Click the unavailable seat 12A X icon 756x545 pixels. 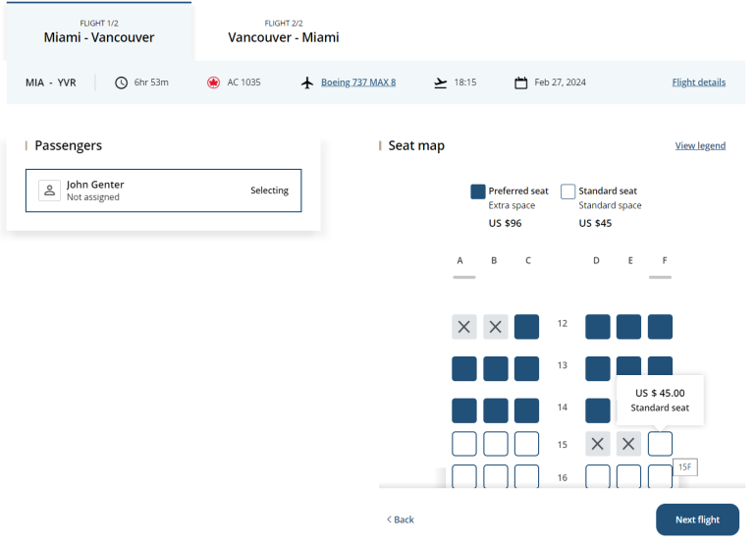[x=464, y=327]
